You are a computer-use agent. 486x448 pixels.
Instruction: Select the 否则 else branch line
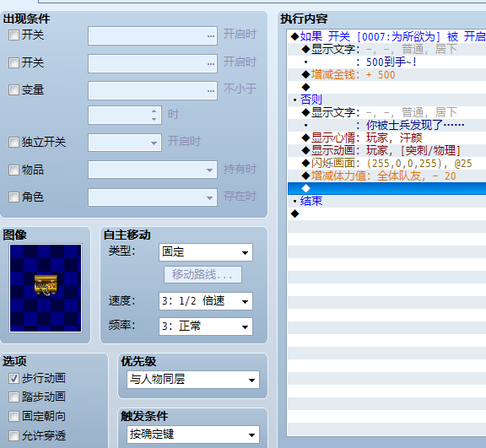(386, 100)
